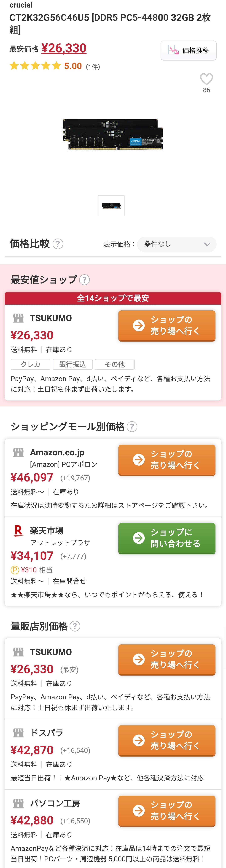This screenshot has height=868, width=226.
Task: Click the P point icon under 楽天市場
Action: click(x=15, y=570)
